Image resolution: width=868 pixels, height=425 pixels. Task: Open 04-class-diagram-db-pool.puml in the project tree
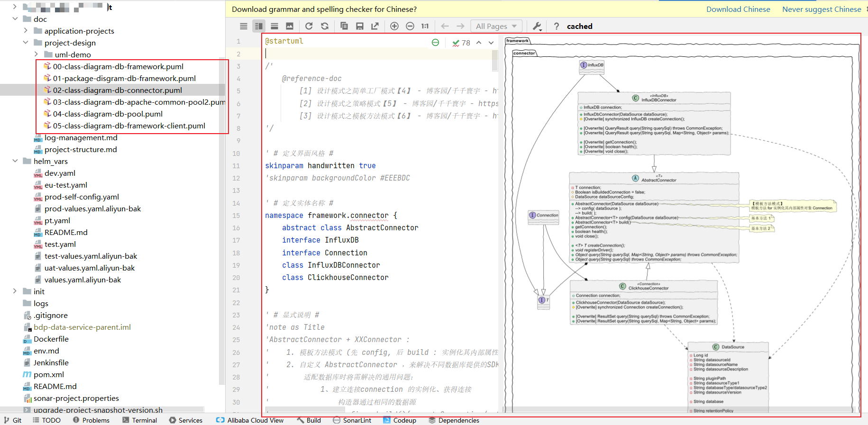(x=108, y=114)
